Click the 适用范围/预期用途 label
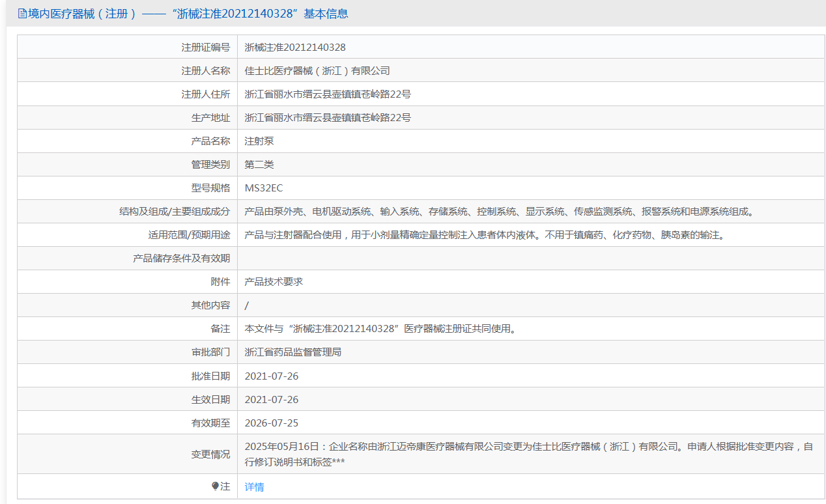 189,235
